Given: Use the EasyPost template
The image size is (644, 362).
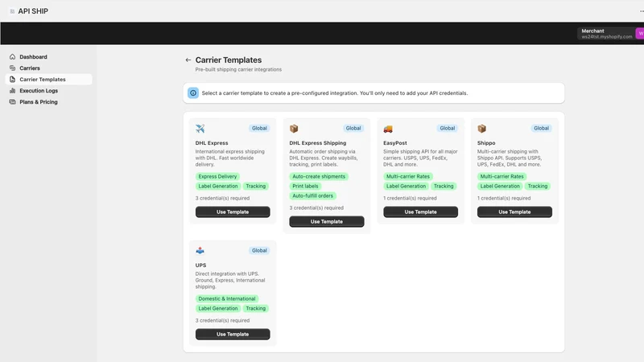Looking at the screenshot, I should click(420, 212).
